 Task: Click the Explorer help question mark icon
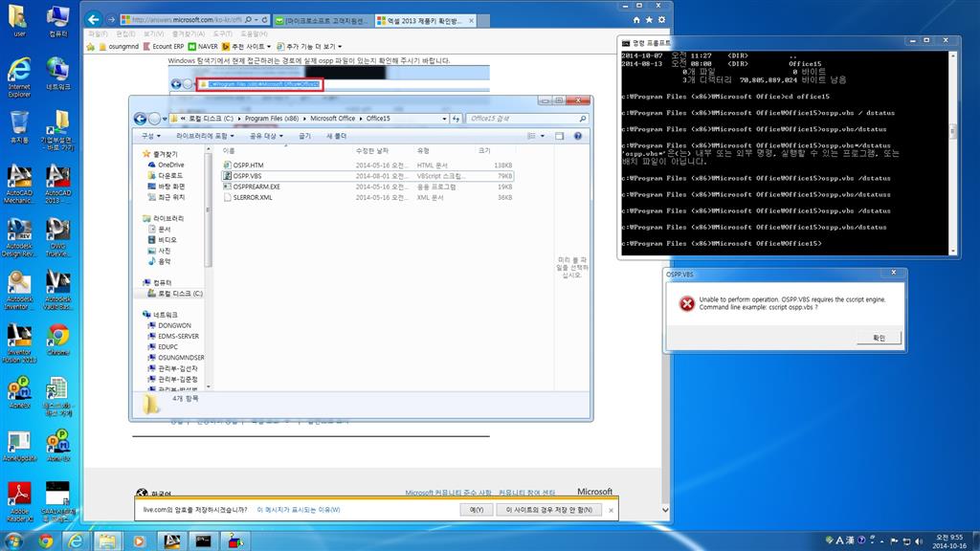[577, 136]
